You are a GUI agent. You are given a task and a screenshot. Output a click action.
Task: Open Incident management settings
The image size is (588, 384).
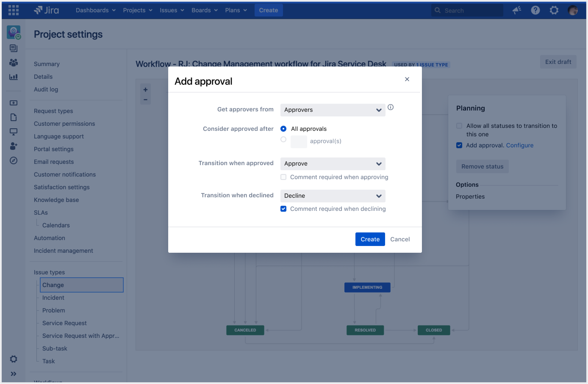pyautogui.click(x=63, y=251)
